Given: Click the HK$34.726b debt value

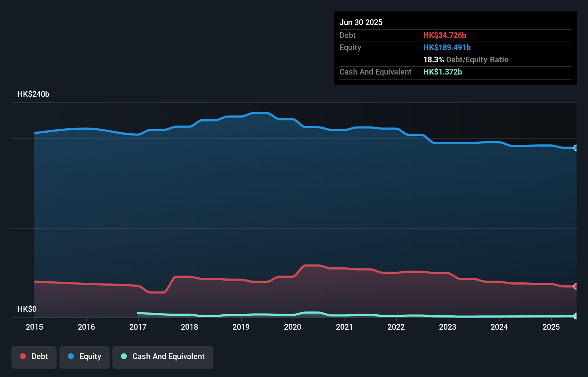Looking at the screenshot, I should (445, 35).
